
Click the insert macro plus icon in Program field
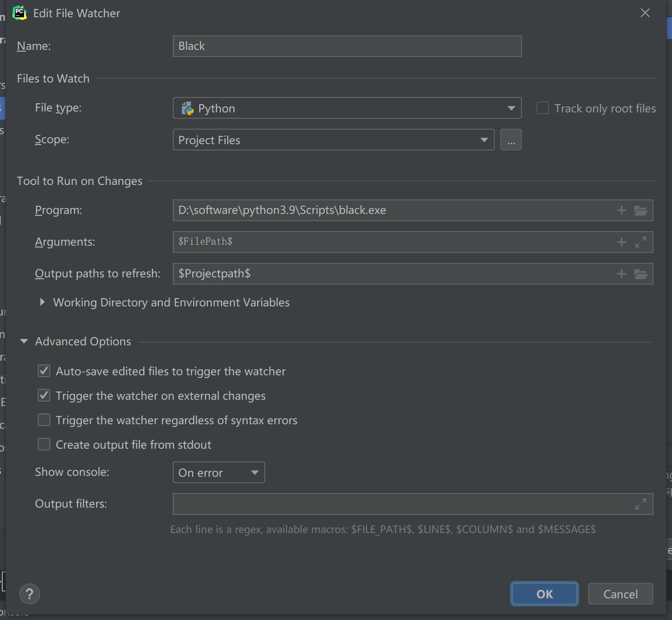pyautogui.click(x=621, y=210)
